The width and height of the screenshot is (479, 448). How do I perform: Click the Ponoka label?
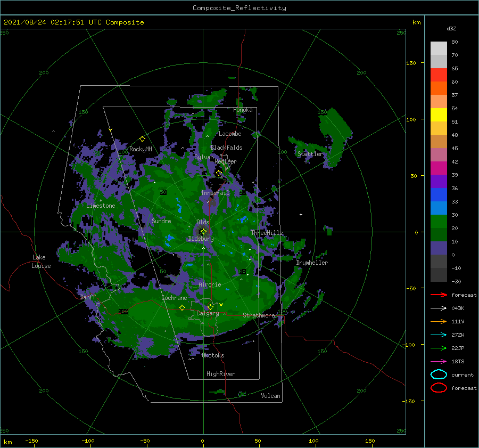click(x=243, y=110)
